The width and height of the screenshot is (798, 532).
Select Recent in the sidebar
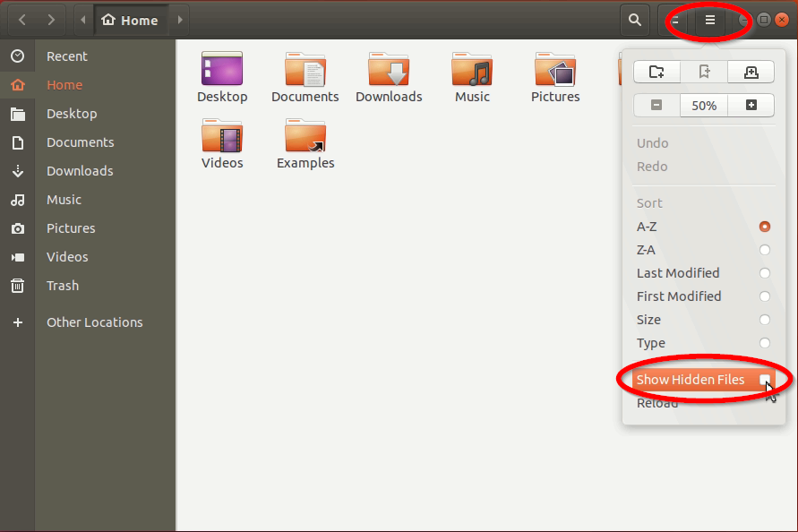point(66,56)
